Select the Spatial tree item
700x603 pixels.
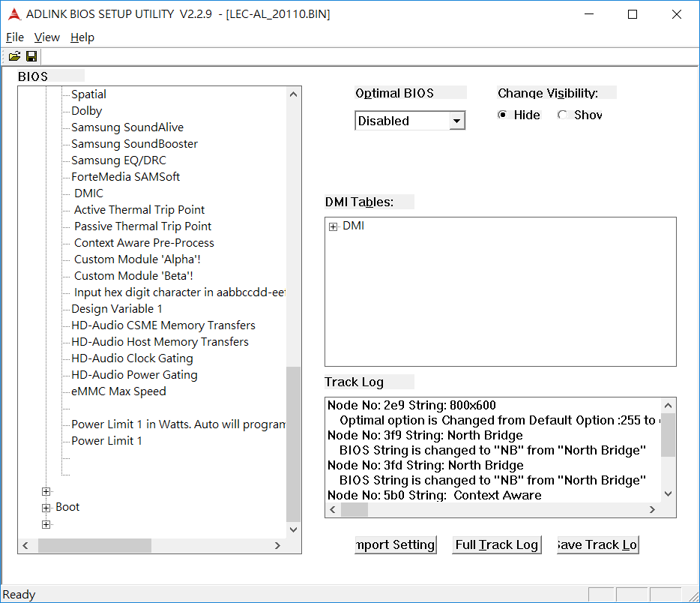coord(89,94)
